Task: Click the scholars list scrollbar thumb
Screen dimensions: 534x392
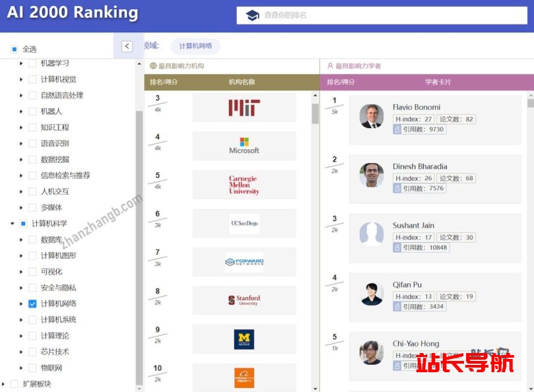Action: click(x=531, y=103)
